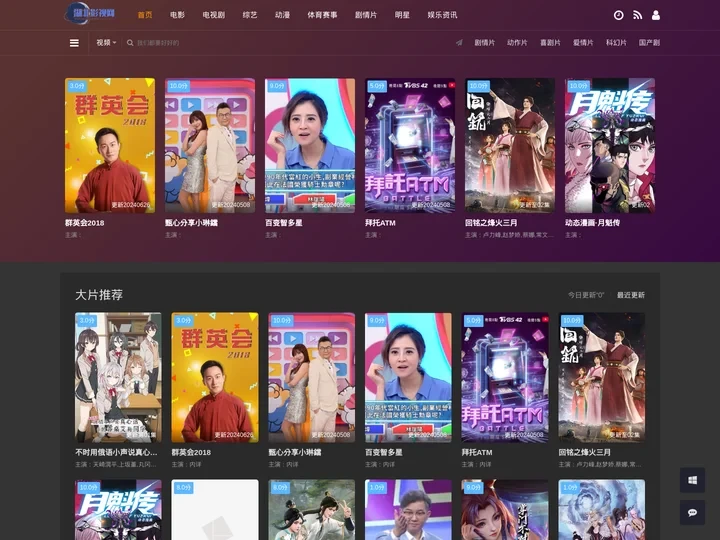This screenshot has width=720, height=540.
Task: Select the 国产剧 quick link
Action: [649, 43]
